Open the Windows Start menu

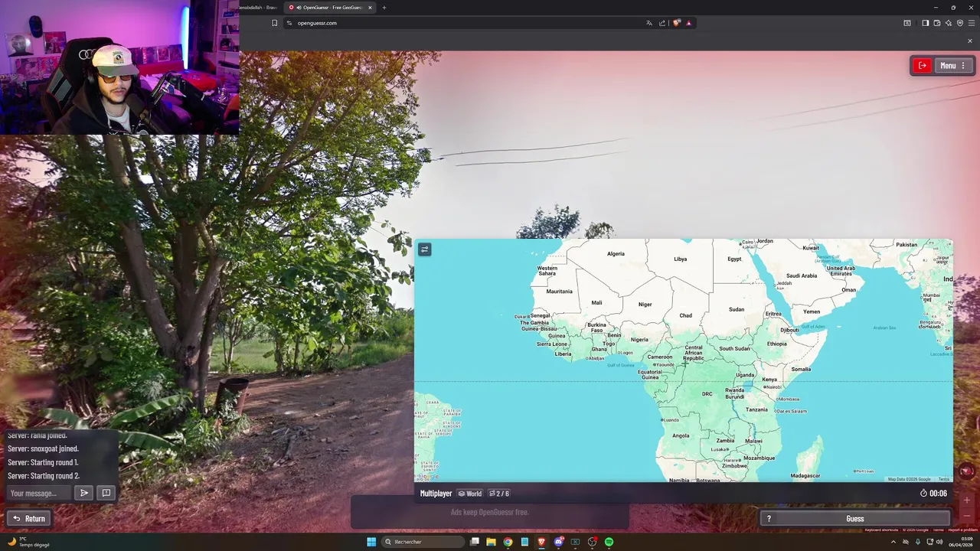coord(371,542)
